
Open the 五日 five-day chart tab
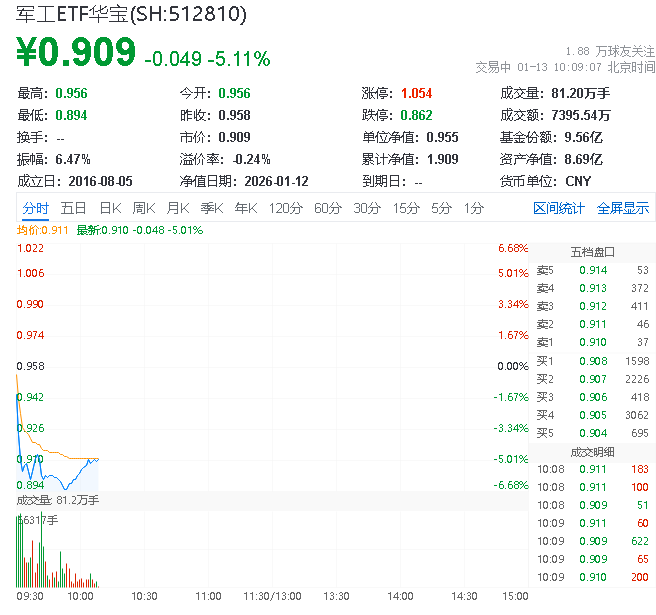tap(73, 208)
